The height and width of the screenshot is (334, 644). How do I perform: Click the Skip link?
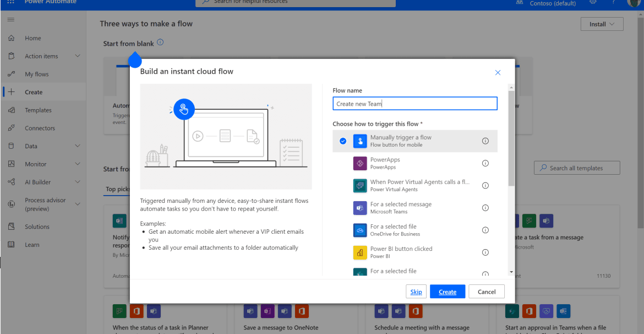416,292
